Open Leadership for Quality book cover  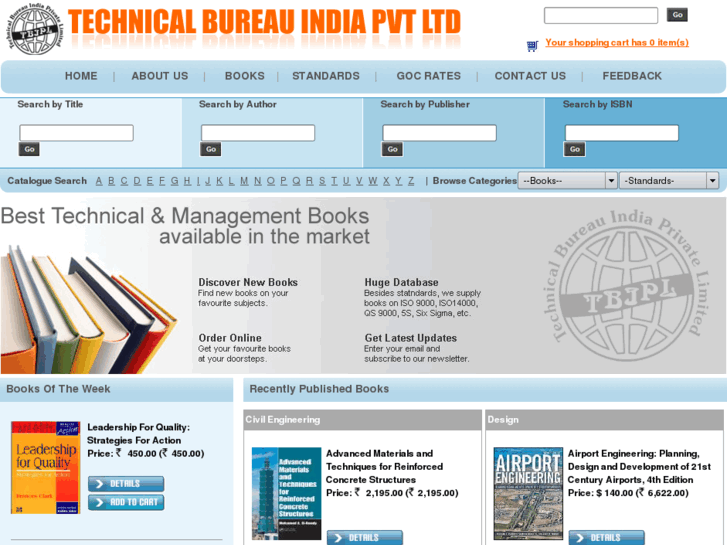pyautogui.click(x=45, y=468)
